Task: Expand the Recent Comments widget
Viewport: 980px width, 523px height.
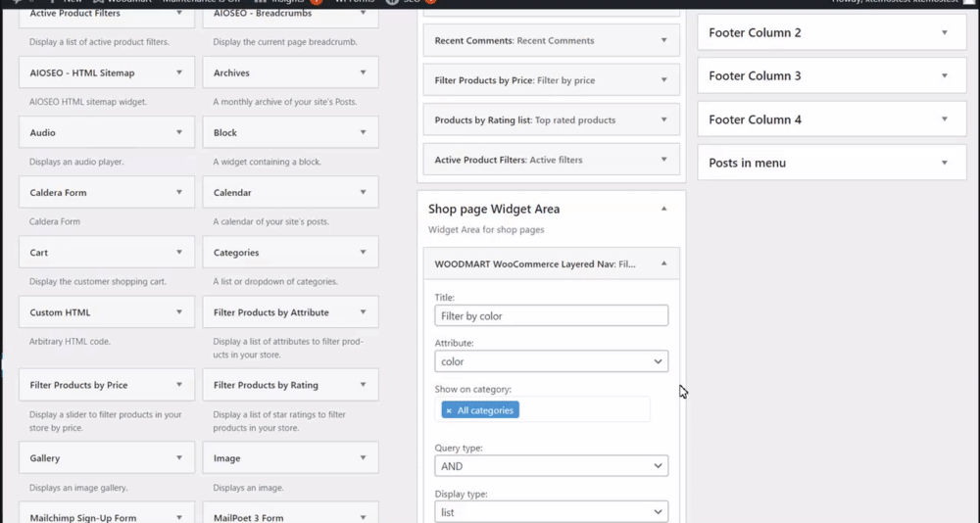Action: tap(663, 41)
